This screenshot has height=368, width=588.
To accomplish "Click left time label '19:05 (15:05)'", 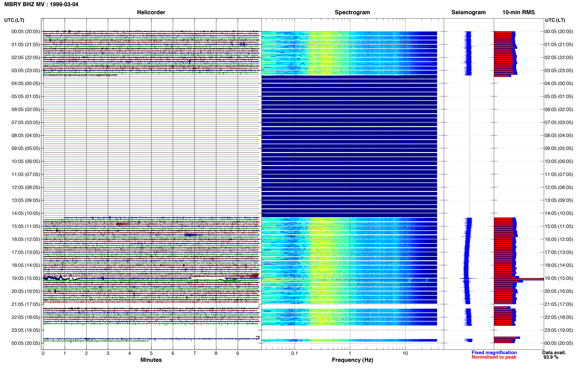I will 26,278.
